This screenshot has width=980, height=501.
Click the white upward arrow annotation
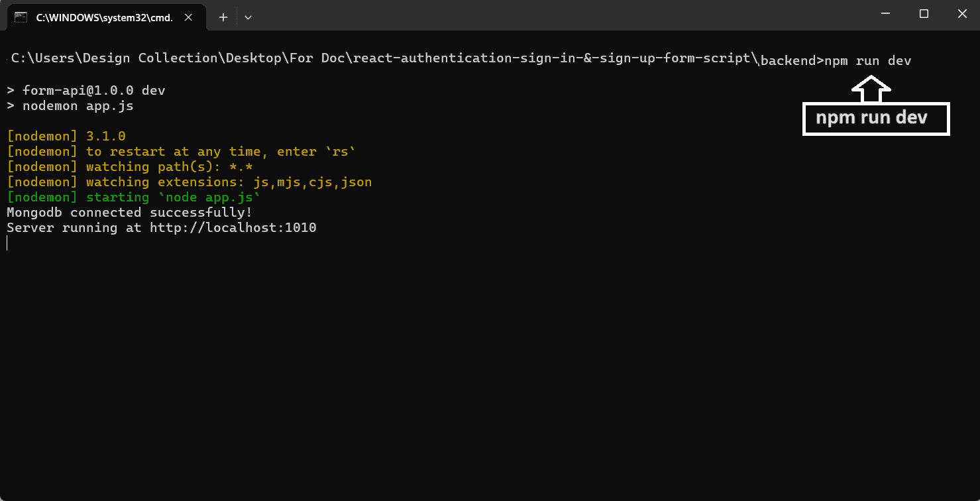[x=872, y=89]
